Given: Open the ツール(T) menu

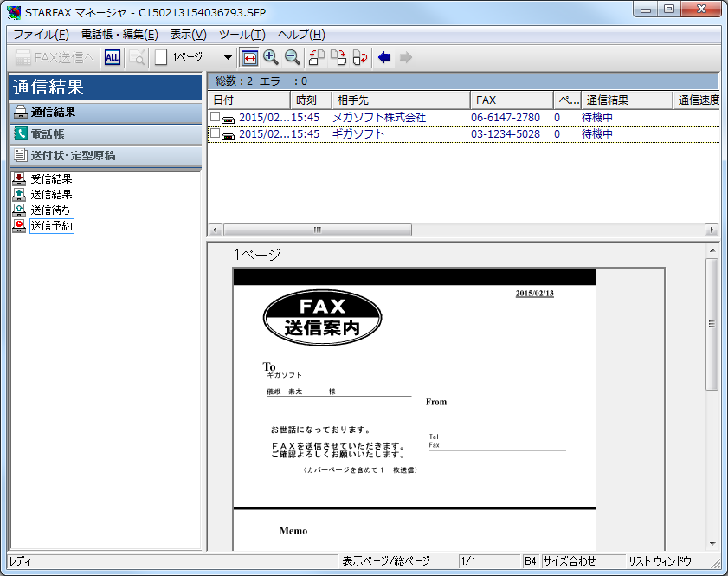Looking at the screenshot, I should coord(242,35).
